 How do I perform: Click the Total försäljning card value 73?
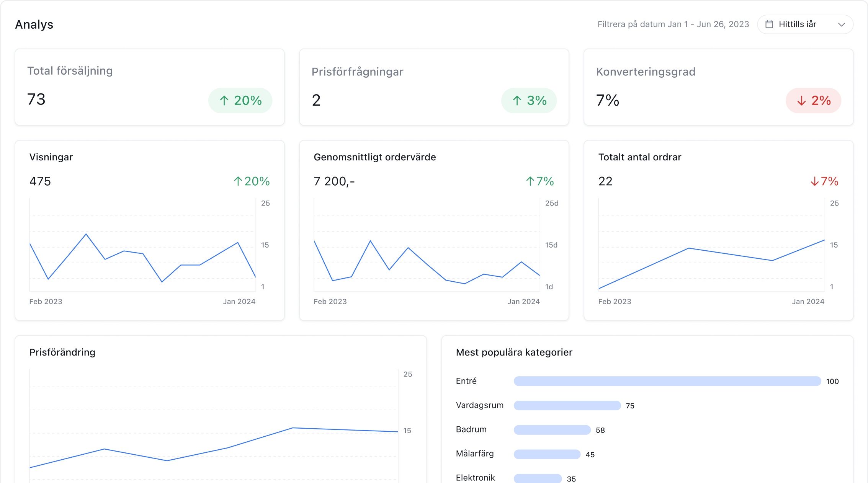[36, 100]
